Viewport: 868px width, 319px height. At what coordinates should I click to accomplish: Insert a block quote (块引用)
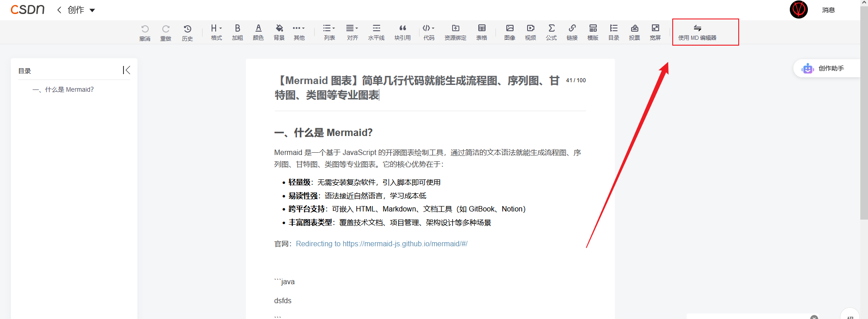pos(402,32)
